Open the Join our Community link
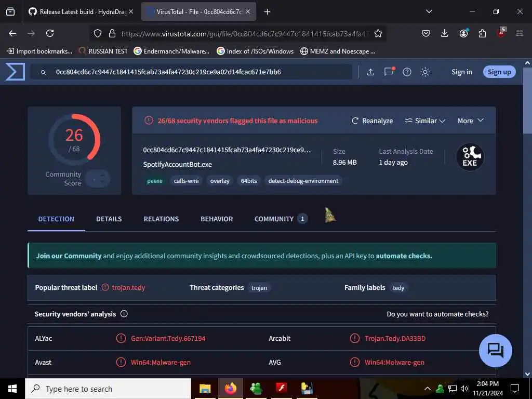Image resolution: width=532 pixels, height=399 pixels. (69, 256)
